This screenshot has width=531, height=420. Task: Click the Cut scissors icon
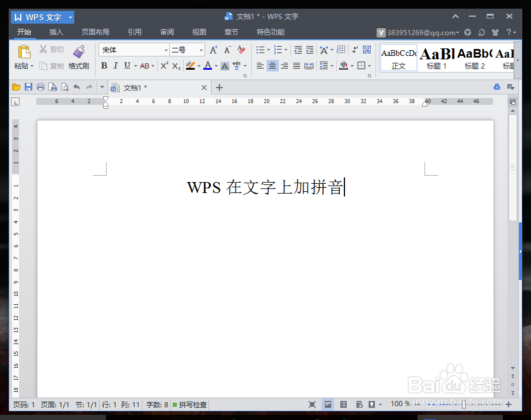tap(43, 49)
